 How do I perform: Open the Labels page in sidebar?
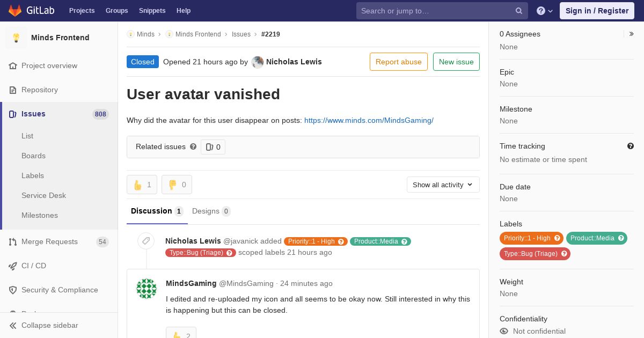click(33, 175)
